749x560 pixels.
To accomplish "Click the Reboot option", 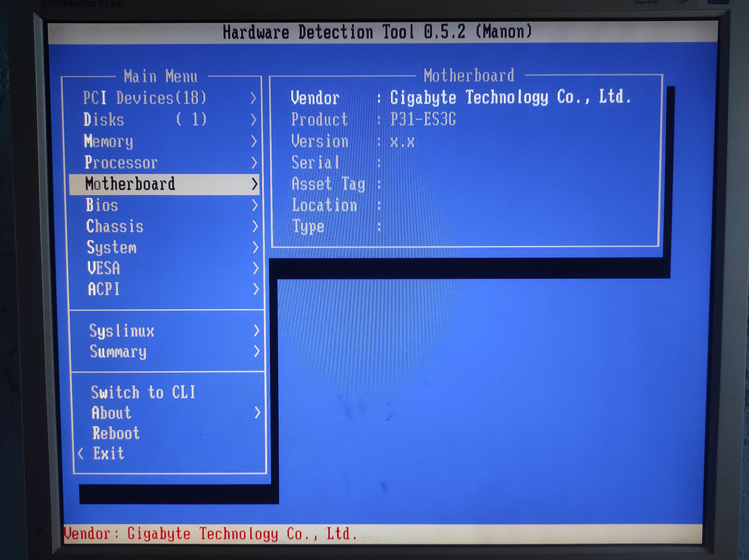I will (x=116, y=433).
